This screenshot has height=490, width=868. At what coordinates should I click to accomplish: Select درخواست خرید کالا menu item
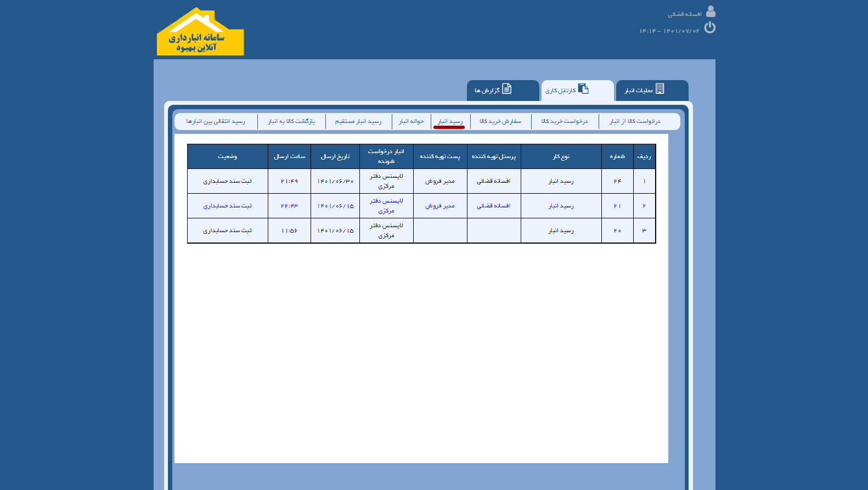click(x=565, y=121)
